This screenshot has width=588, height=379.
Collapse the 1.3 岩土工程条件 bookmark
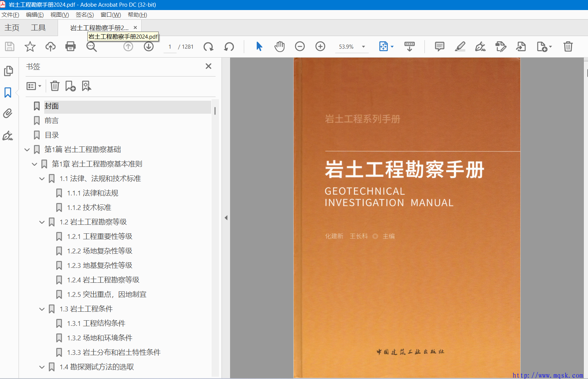tap(42, 309)
